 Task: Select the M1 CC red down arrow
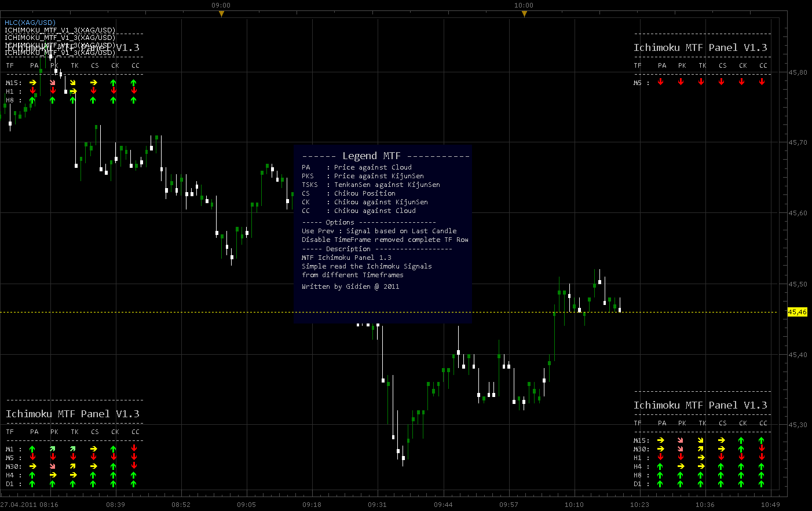pyautogui.click(x=134, y=448)
